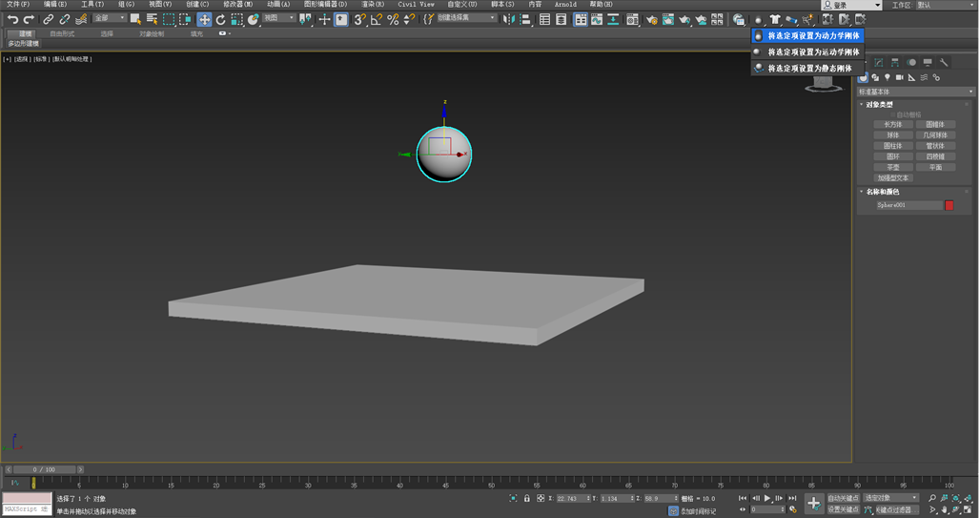
Task: Click the Percent Snap toggle icon
Action: pos(393,19)
